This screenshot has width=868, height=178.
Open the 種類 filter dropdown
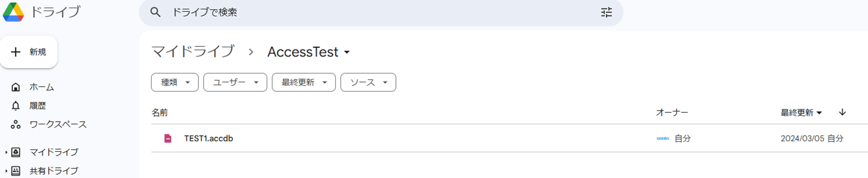point(174,82)
